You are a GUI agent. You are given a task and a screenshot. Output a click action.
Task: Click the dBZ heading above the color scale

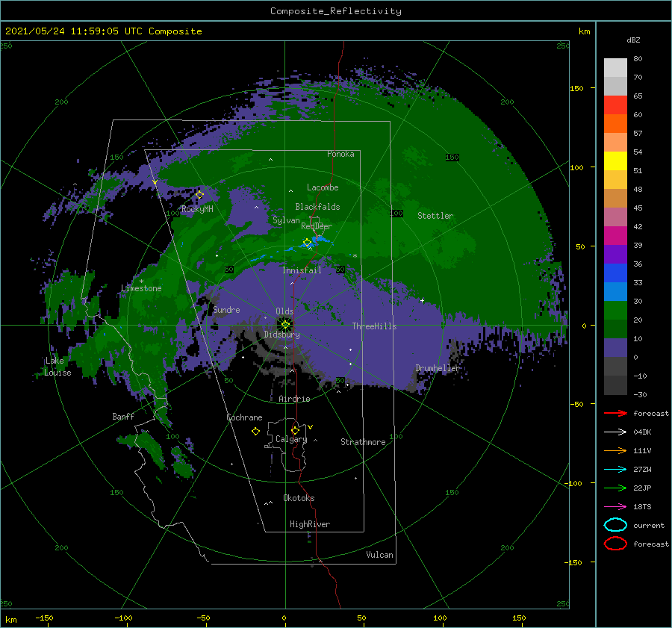coord(633,40)
